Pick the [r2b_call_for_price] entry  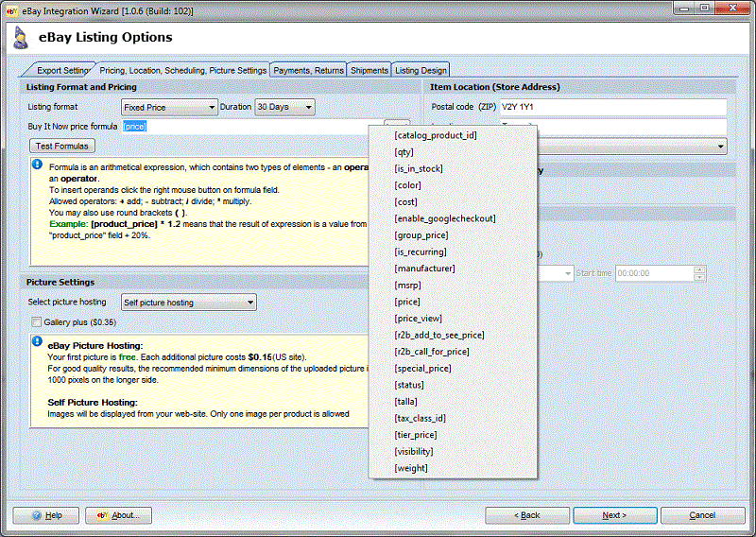[453, 352]
